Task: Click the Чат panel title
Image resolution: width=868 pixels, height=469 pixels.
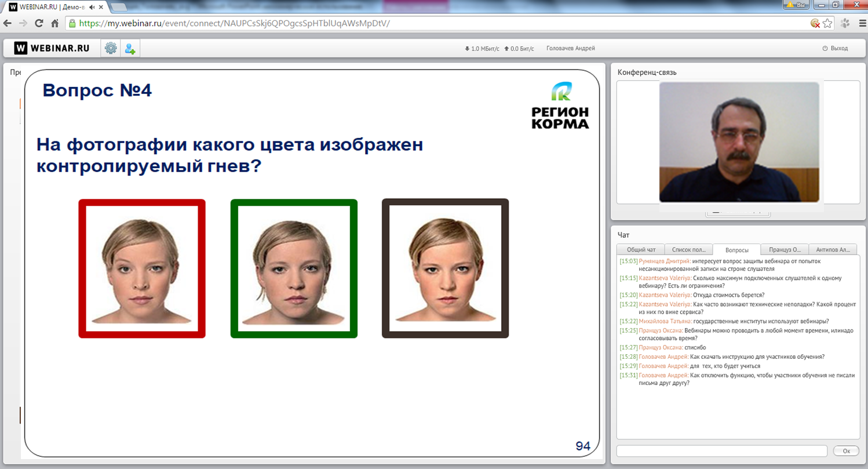Action: click(623, 235)
